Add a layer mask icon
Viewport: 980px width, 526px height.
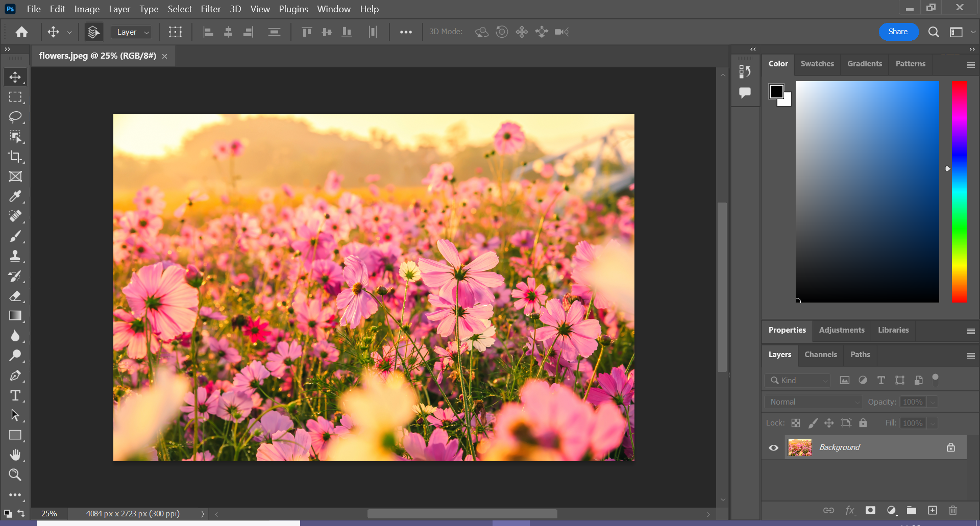(x=871, y=510)
